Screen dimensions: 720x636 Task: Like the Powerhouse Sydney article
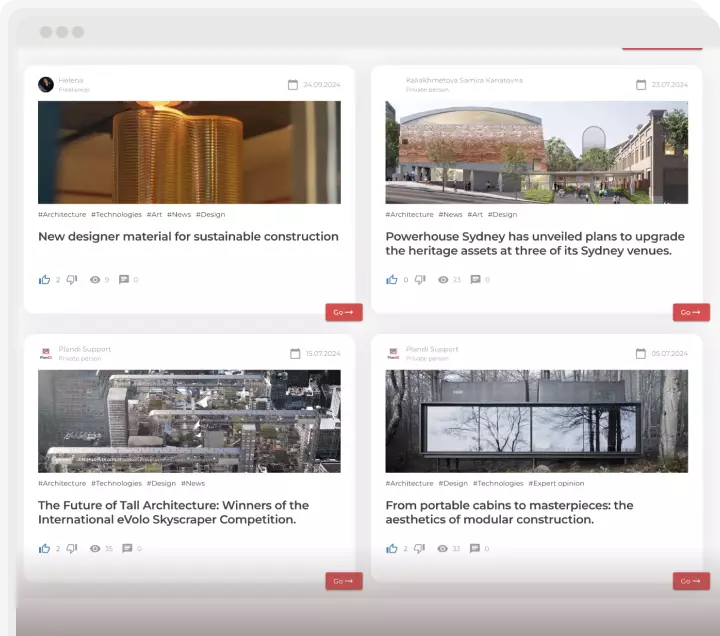392,280
